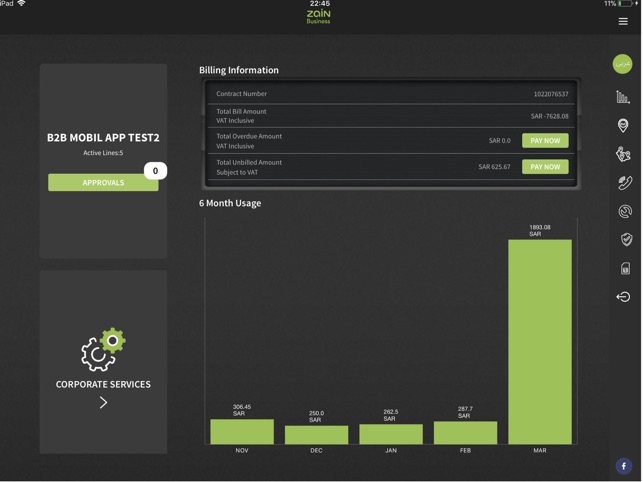
Task: Open the bar chart usage icon
Action: 623,97
